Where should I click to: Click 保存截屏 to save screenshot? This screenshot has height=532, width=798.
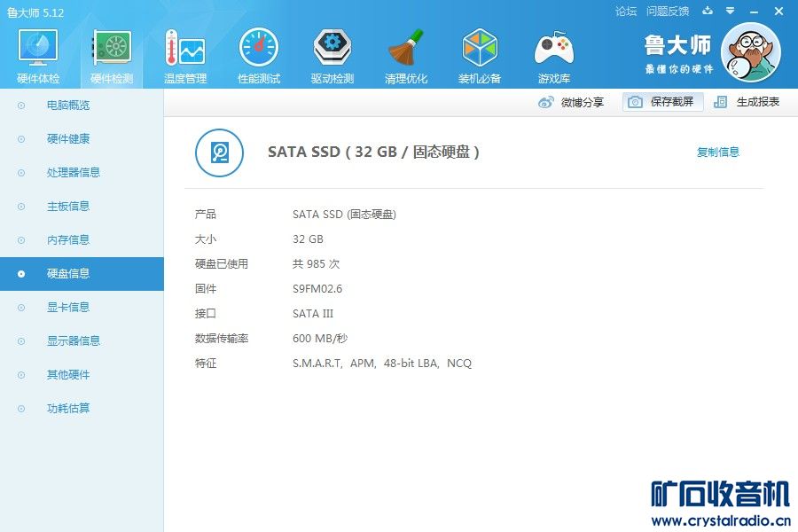662,102
